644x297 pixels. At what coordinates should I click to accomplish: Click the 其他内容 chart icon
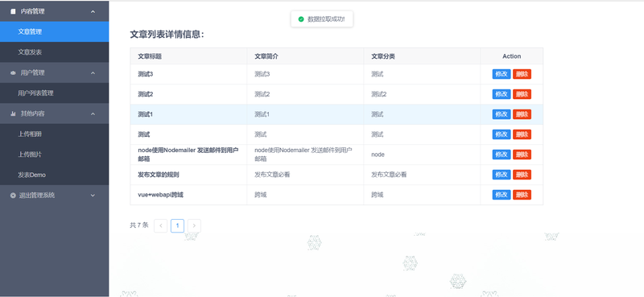point(13,113)
